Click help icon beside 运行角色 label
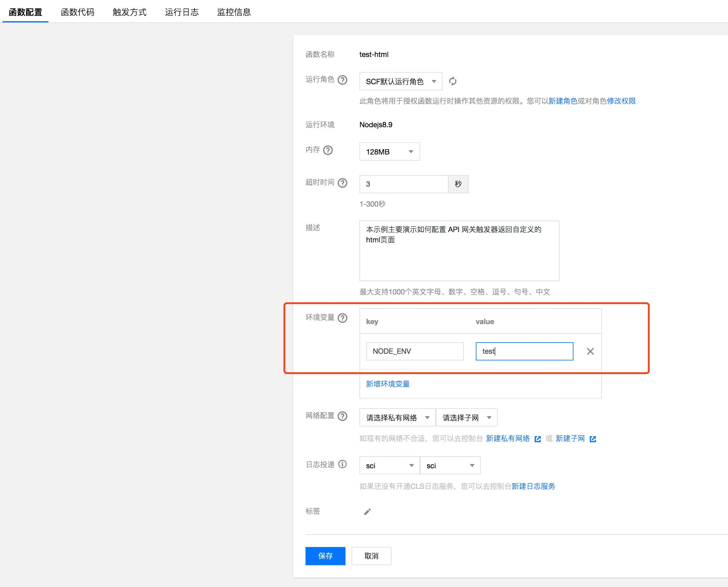 tap(342, 80)
